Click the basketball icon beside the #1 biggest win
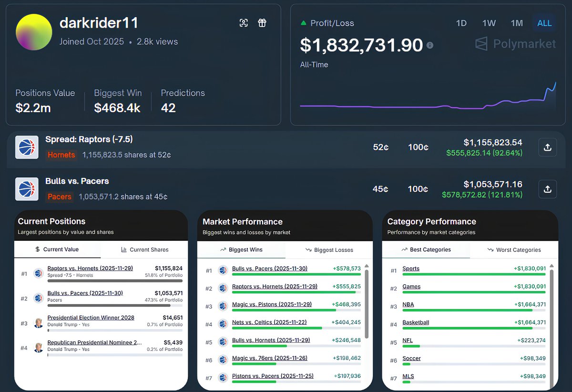Screen dimensions: 572x392 [223, 270]
